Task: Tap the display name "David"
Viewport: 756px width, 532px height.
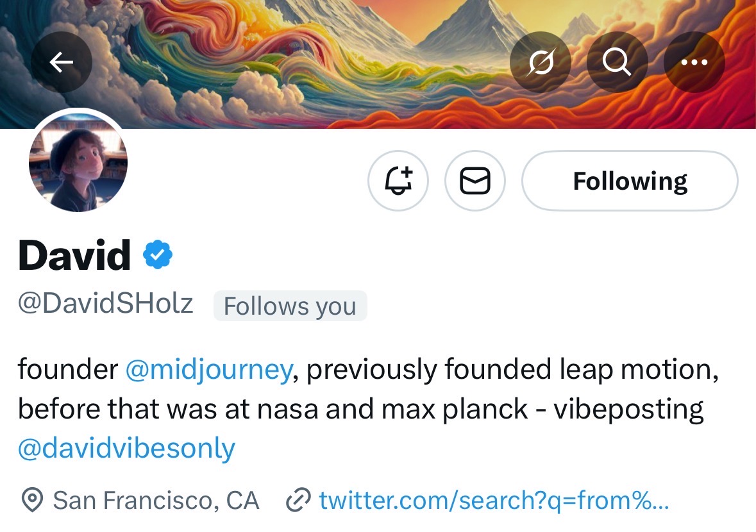Action: [x=74, y=255]
